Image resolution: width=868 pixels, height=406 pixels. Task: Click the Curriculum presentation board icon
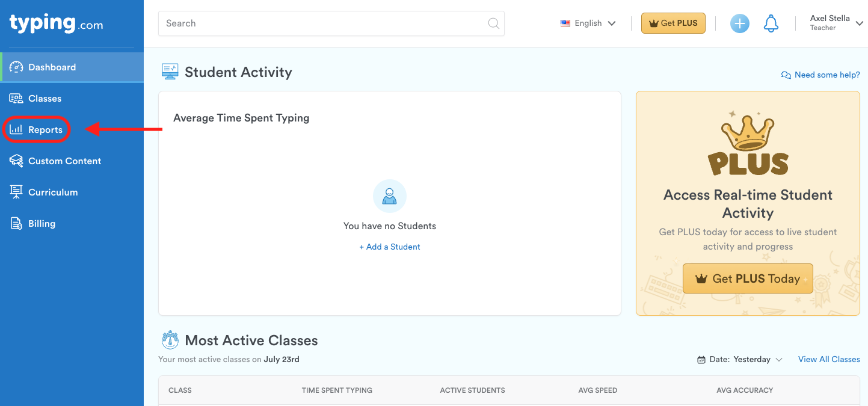(16, 192)
